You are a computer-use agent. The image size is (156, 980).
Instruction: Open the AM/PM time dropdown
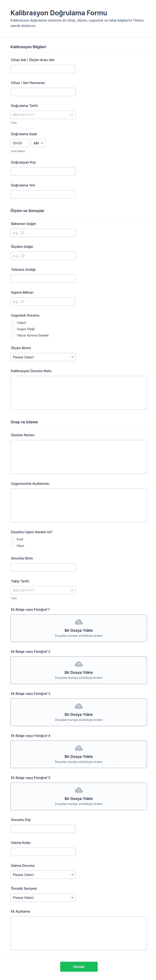coord(38,143)
